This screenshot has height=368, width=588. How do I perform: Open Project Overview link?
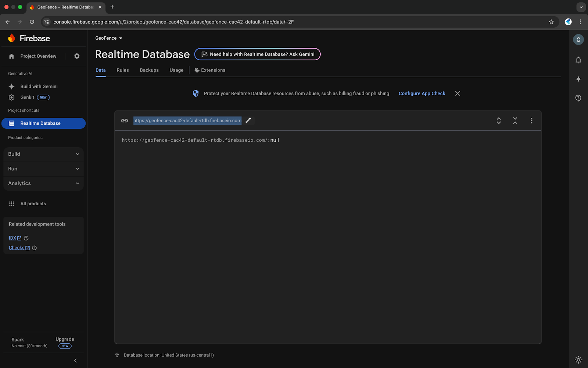point(38,56)
